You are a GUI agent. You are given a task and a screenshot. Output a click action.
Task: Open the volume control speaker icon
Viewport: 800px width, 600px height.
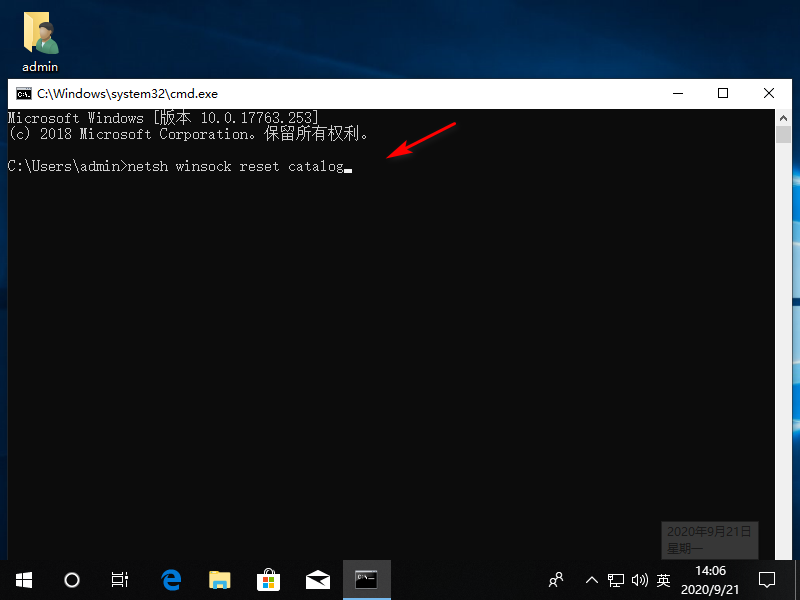(640, 579)
